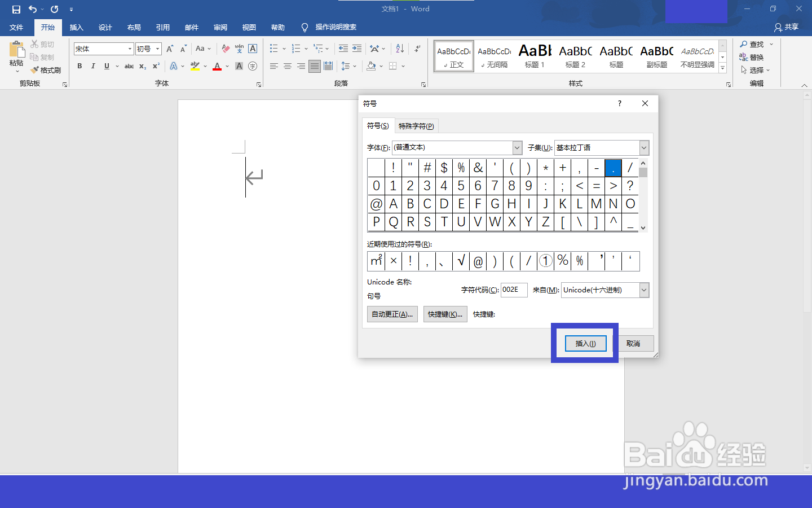Select the Format Painter (格式刷) brush

pos(35,70)
